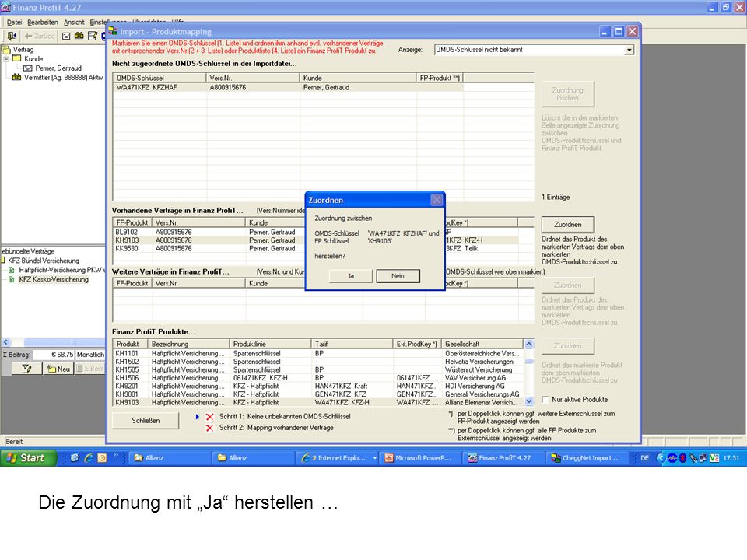
Task: Click Bezeichnung column header in products list
Action: point(188,344)
